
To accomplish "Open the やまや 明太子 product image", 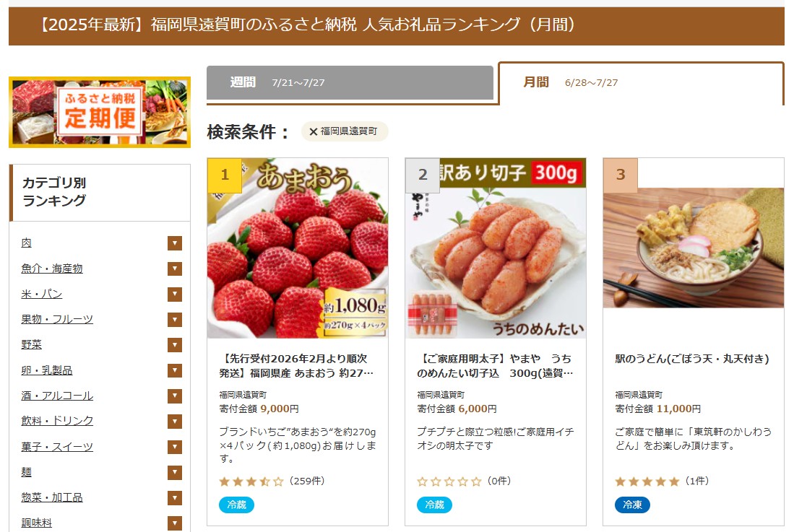I will [x=496, y=248].
